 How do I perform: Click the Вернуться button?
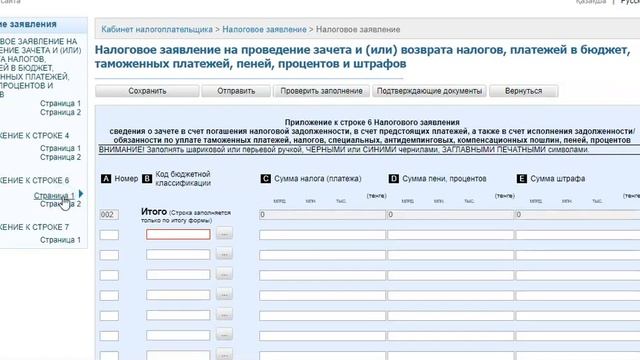[x=523, y=91]
